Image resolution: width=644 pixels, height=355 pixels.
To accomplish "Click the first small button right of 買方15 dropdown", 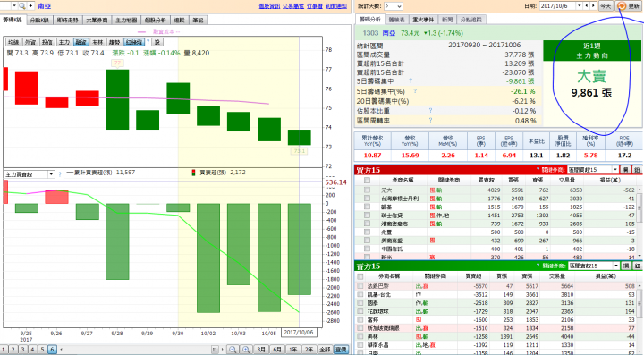I will [625, 170].
